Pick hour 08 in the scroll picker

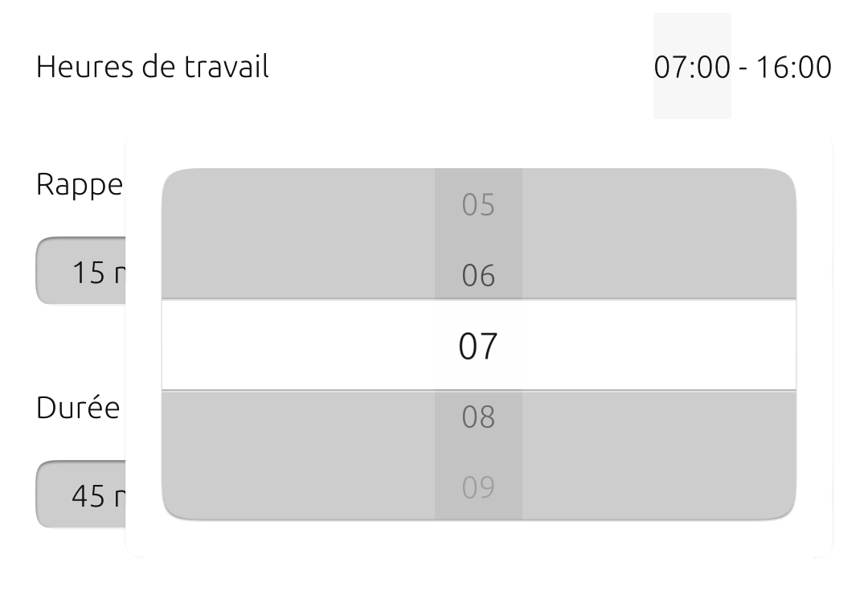pos(478,417)
